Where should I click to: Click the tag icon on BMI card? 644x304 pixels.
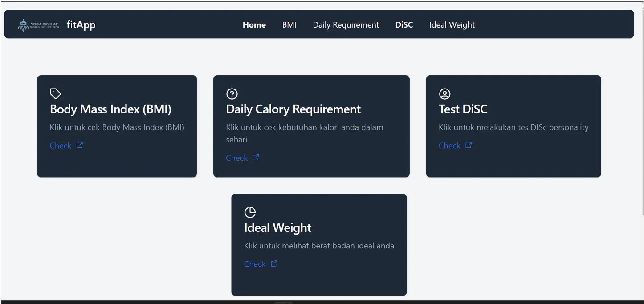[55, 93]
